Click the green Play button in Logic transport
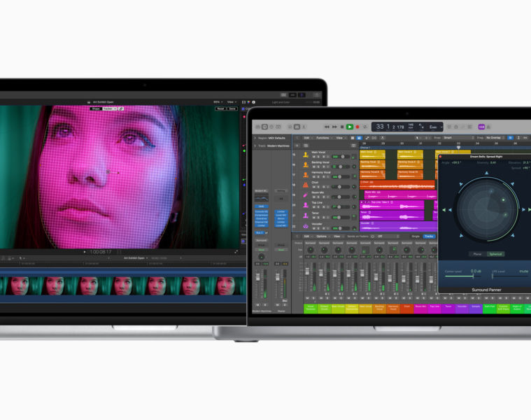This screenshot has height=420, width=531. point(350,127)
